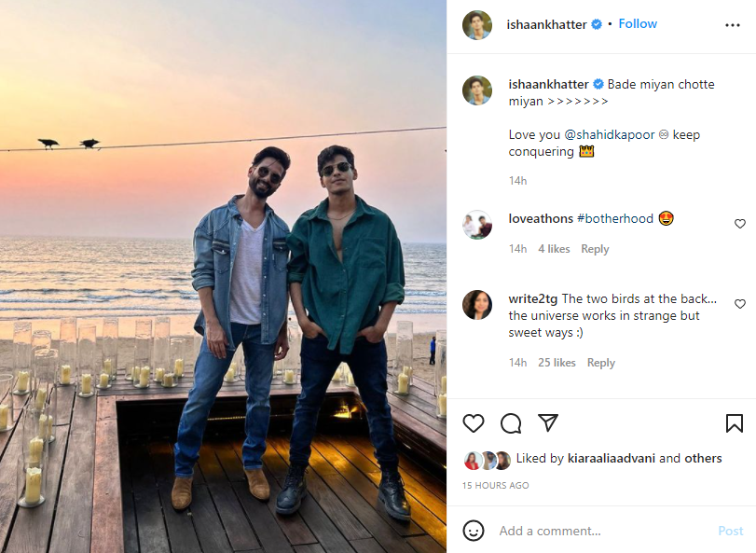
Task: Share post via paper plane icon
Action: (x=548, y=423)
